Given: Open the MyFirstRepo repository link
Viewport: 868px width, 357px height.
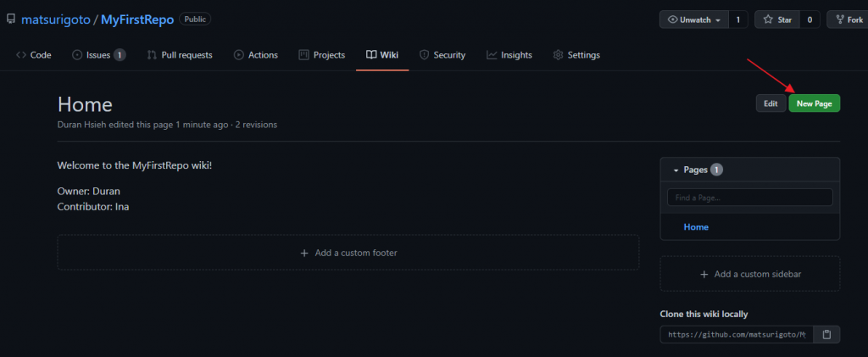Looking at the screenshot, I should coord(137,20).
